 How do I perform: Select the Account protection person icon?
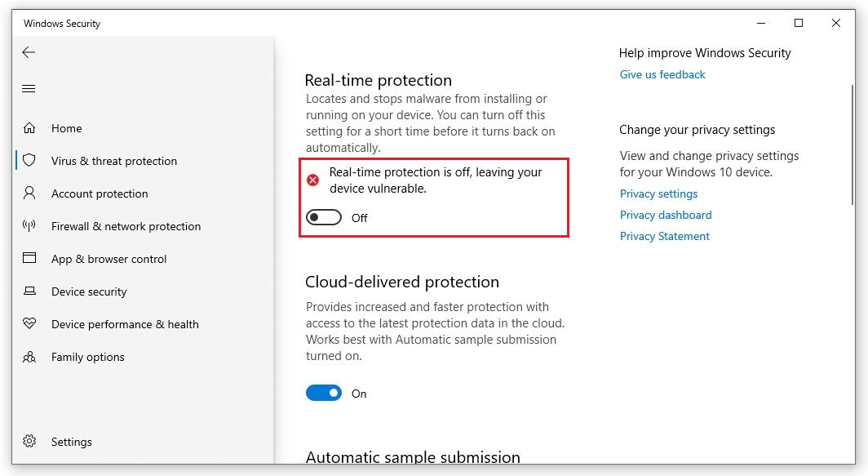(29, 194)
